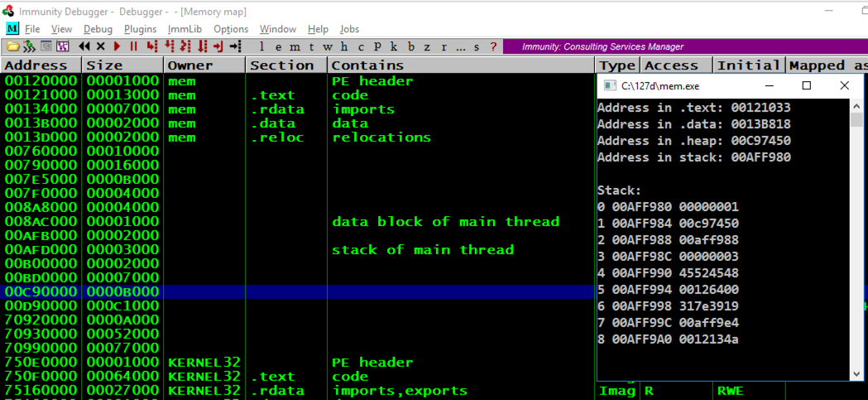Sort by the Contains column header
This screenshot has width=868, height=400.
point(461,65)
